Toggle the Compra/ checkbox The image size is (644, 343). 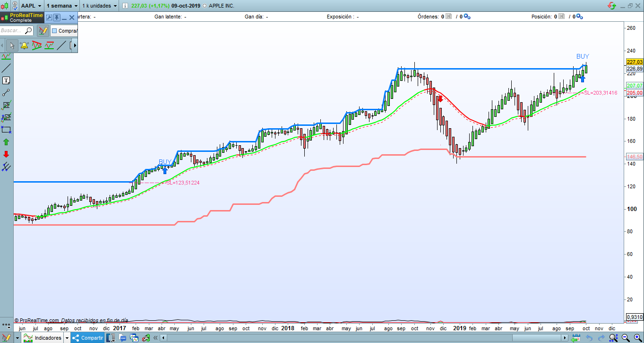click(54, 31)
